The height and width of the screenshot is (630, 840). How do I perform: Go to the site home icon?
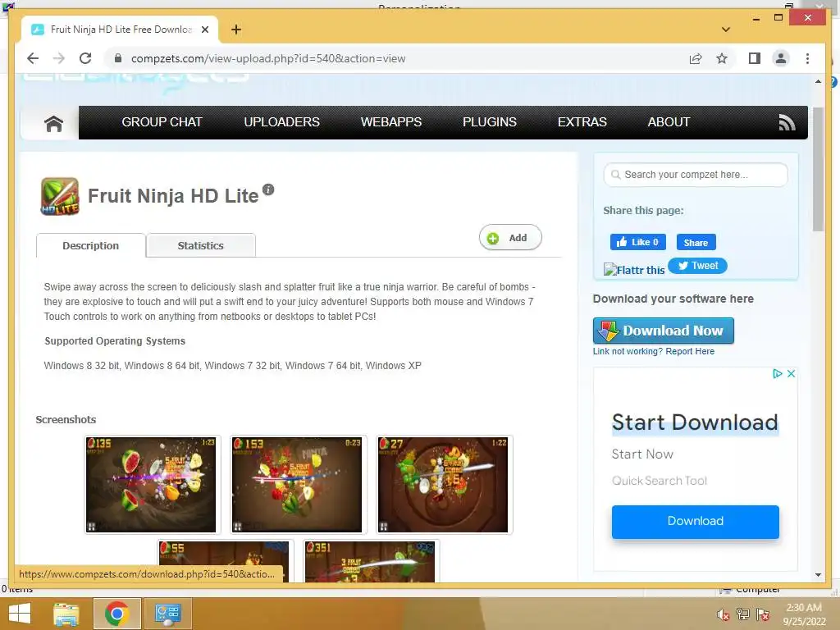[53, 123]
